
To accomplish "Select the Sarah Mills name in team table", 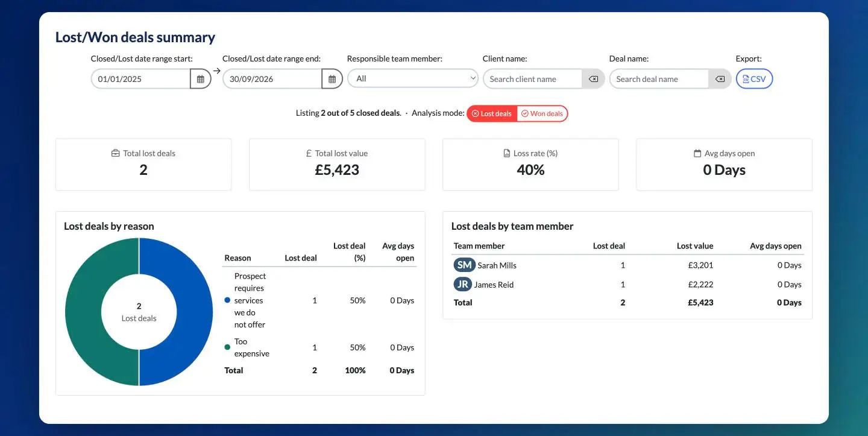I will click(497, 265).
